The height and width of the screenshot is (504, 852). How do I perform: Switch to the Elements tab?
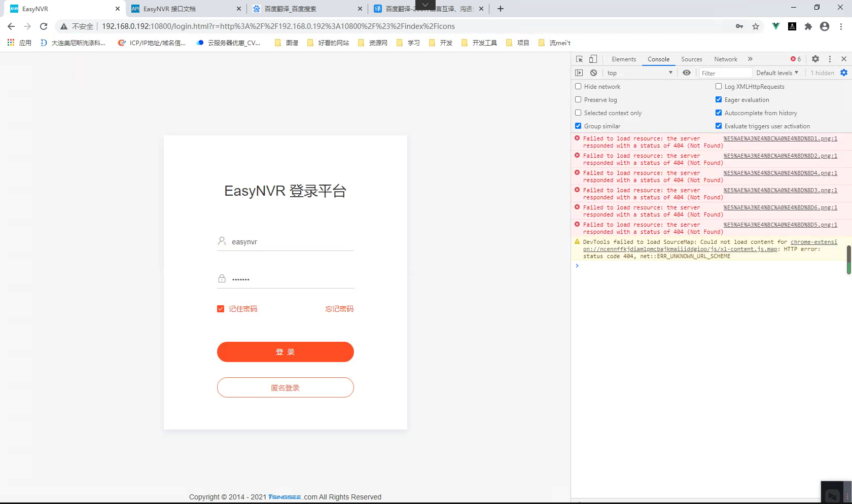point(624,59)
